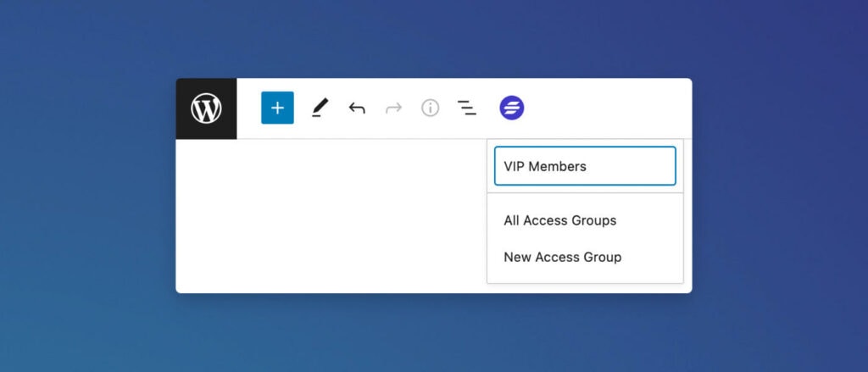Undo the last change
Image resolution: width=868 pixels, height=372 pixels.
(357, 108)
